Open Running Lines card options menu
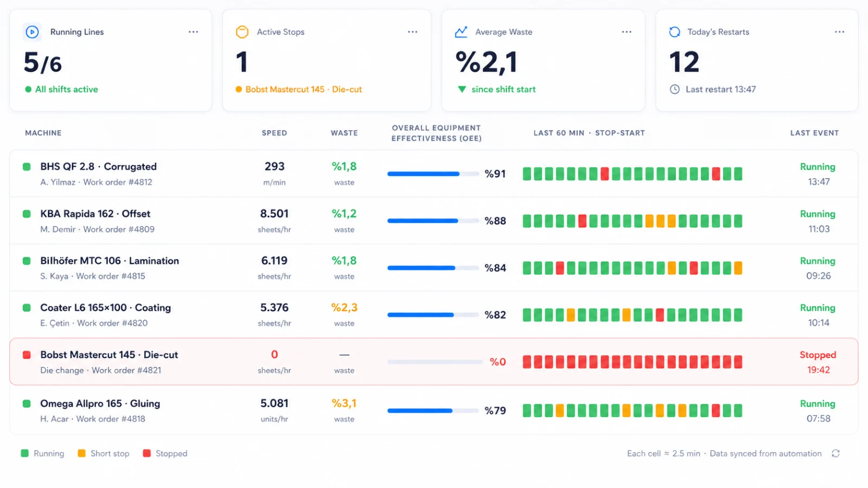The height and width of the screenshot is (488, 868). click(193, 32)
